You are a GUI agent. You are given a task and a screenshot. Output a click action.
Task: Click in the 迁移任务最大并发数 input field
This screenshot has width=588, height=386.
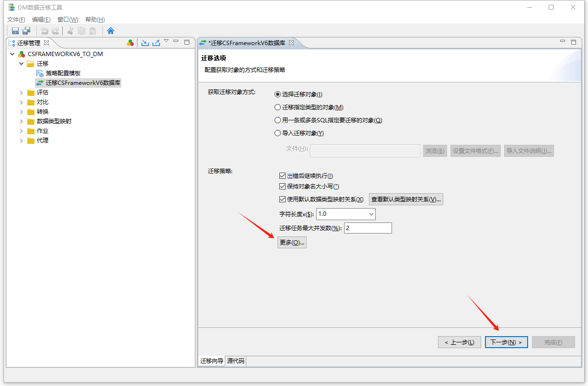(x=368, y=228)
